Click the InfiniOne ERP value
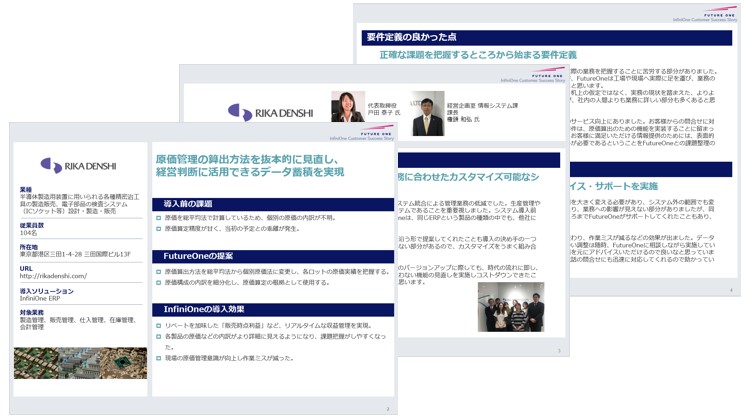The height and width of the screenshot is (420, 747). click(x=40, y=298)
